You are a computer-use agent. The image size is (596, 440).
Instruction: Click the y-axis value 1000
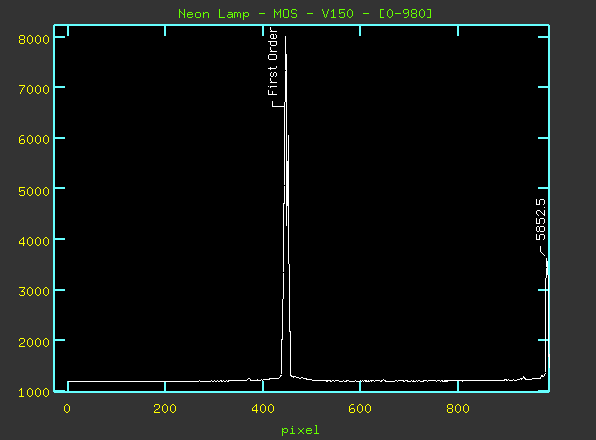point(34,393)
